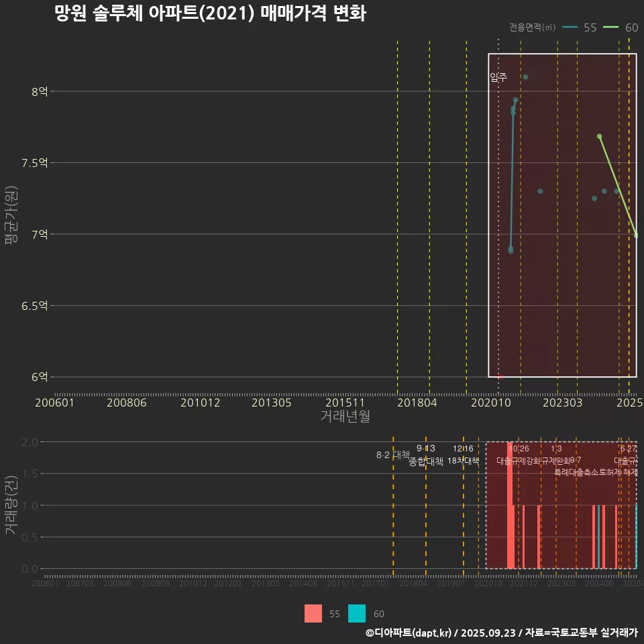Open the white highlighted box on the price chart
This screenshot has width=644, height=644.
click(x=562, y=215)
